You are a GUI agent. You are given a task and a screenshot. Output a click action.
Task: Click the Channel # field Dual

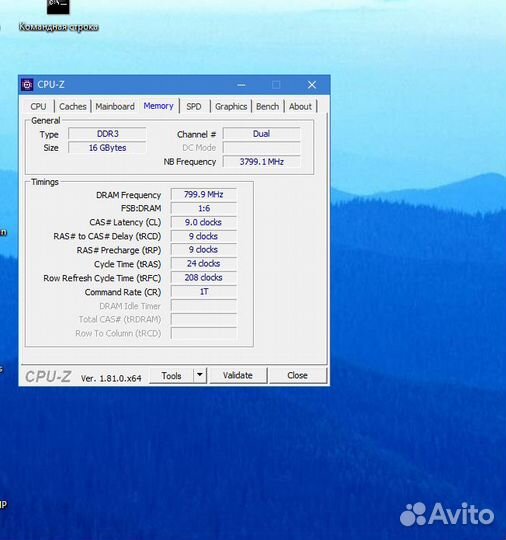coord(261,134)
